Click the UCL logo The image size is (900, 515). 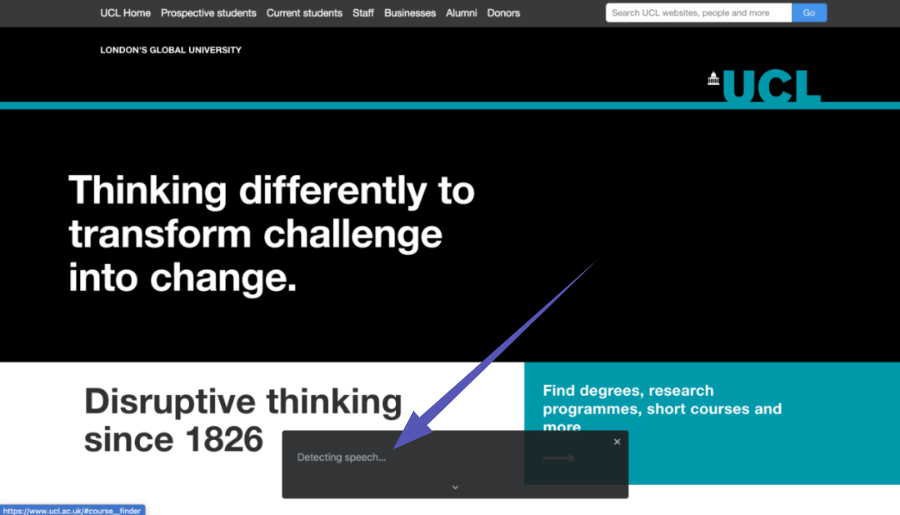click(764, 86)
